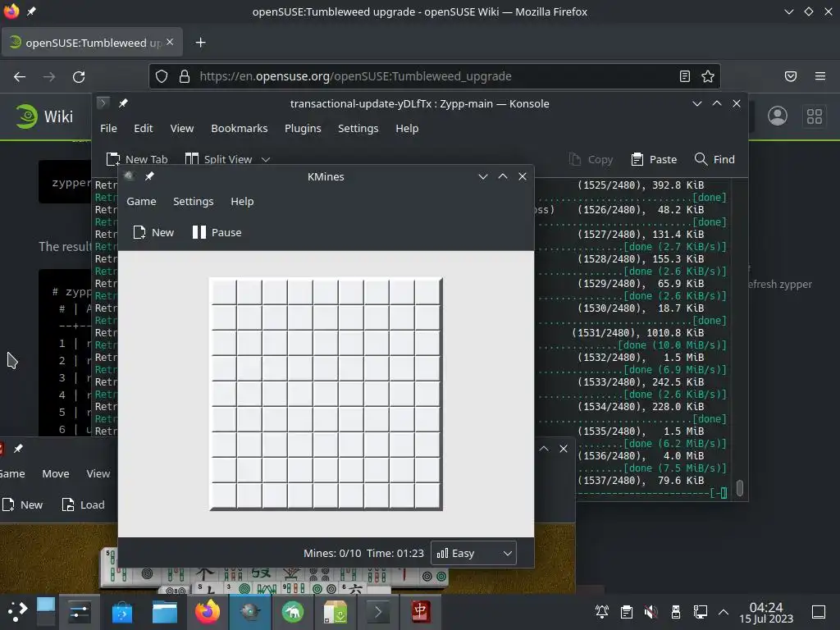This screenshot has height=630, width=840.
Task: Click the KMines mine app icon in its title bar
Action: pos(129,176)
